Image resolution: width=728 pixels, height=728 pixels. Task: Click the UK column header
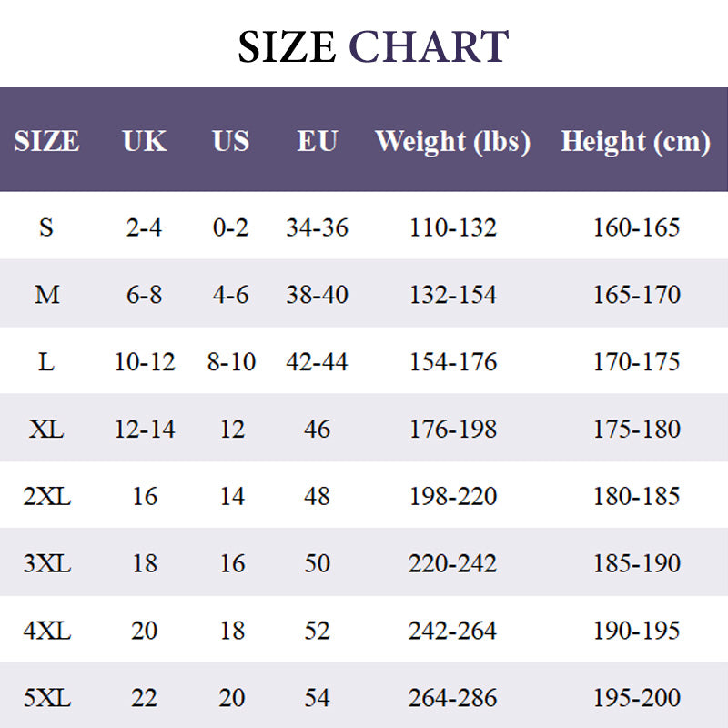(145, 141)
